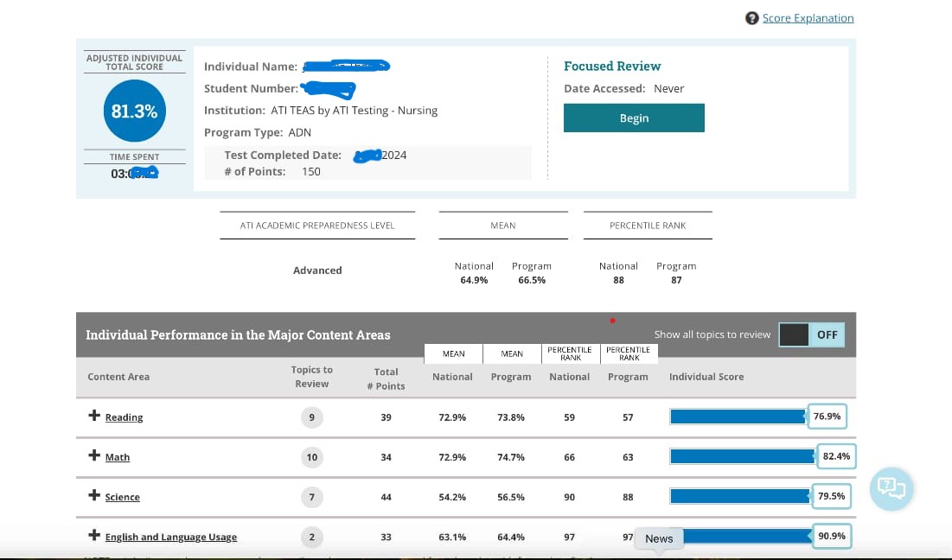
Task: Click the Reading 76.9% score label
Action: click(827, 417)
